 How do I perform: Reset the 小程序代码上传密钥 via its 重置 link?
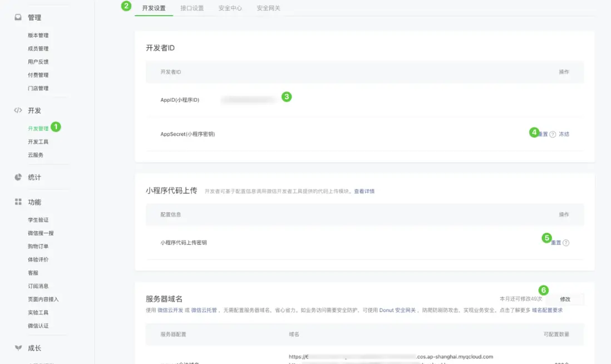point(555,242)
